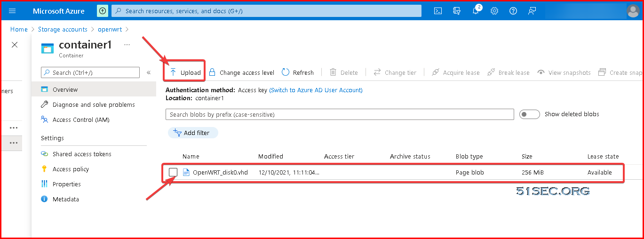644x239 pixels.
Task: Focus the sidebar Search (Ctrl+/) box
Action: [x=90, y=72]
